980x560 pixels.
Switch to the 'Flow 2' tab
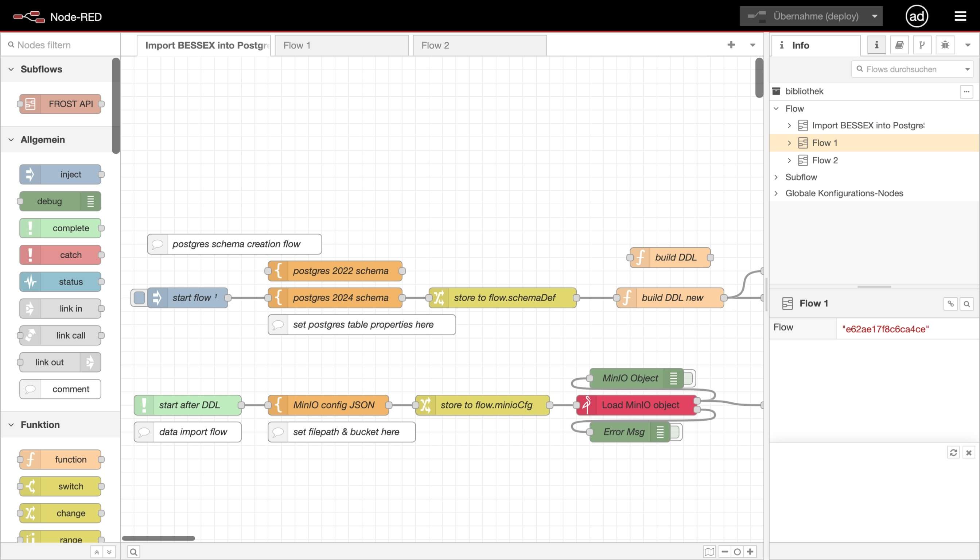435,45
